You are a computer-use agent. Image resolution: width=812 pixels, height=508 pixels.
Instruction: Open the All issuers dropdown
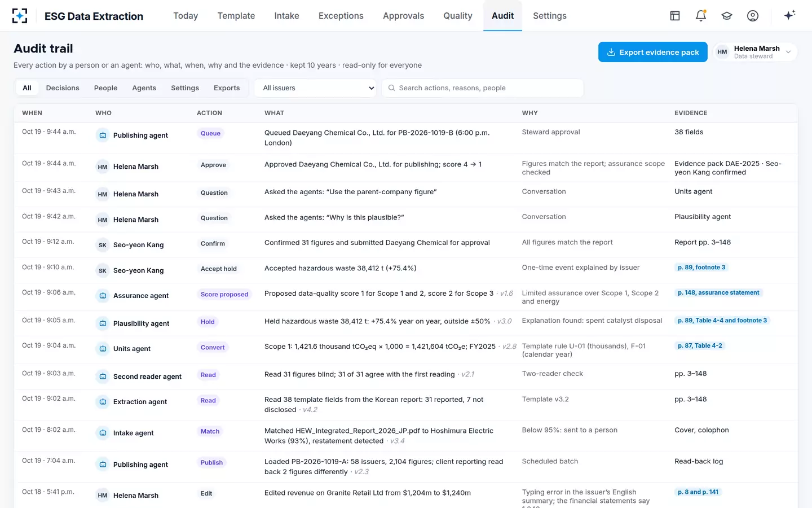coord(315,88)
